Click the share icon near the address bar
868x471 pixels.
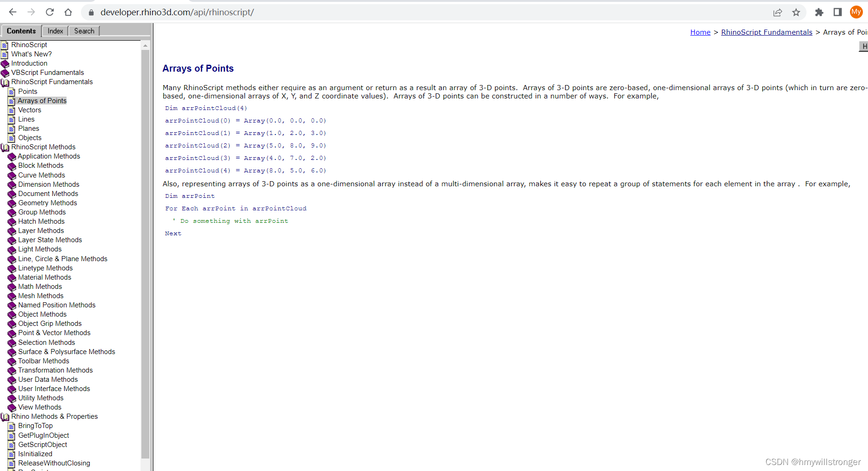[778, 12]
